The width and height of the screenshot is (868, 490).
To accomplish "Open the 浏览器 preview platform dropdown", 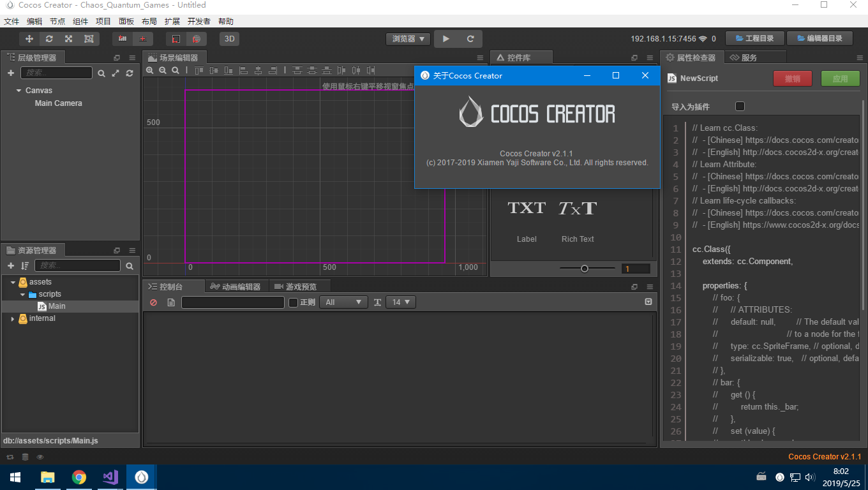I will (408, 39).
